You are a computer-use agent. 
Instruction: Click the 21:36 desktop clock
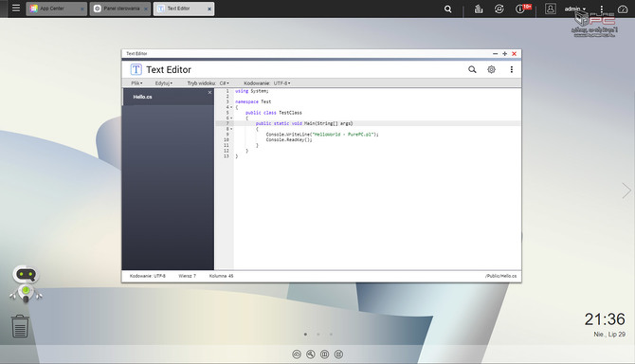pyautogui.click(x=605, y=319)
